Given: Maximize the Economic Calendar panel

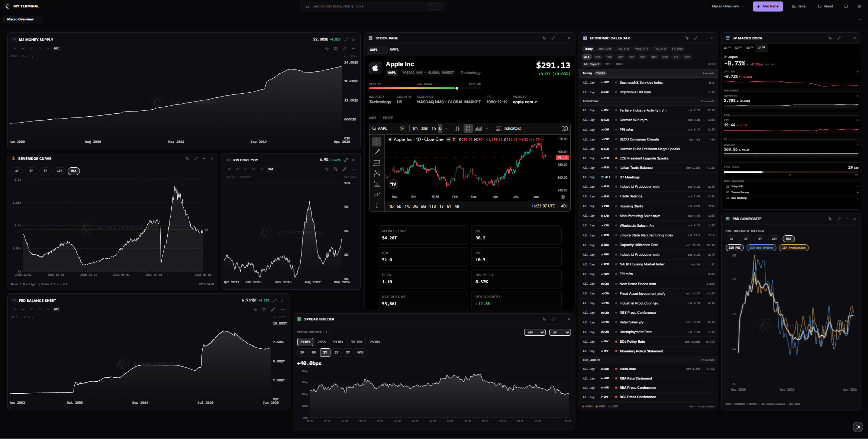Looking at the screenshot, I should click(x=696, y=38).
